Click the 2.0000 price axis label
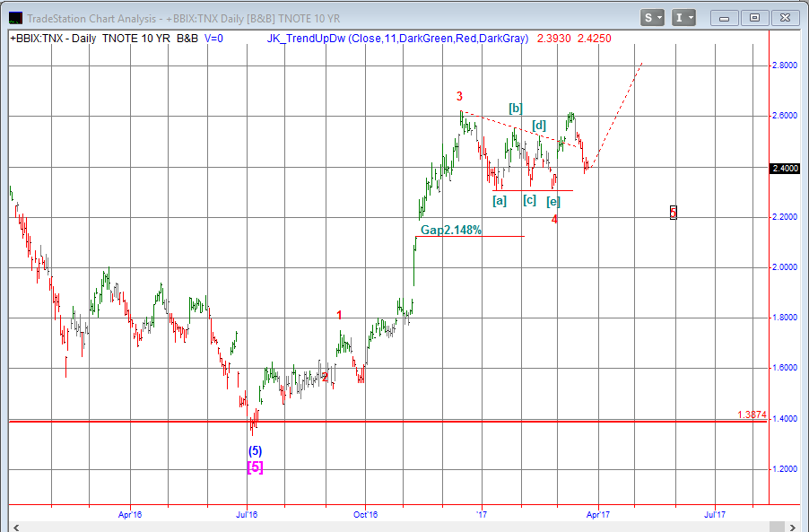809x532 pixels. pos(784,267)
